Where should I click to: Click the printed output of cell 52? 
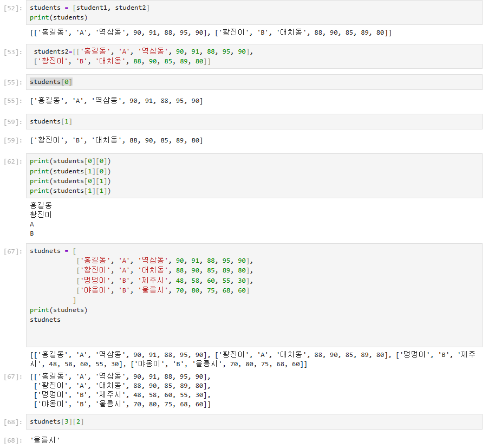(x=211, y=33)
